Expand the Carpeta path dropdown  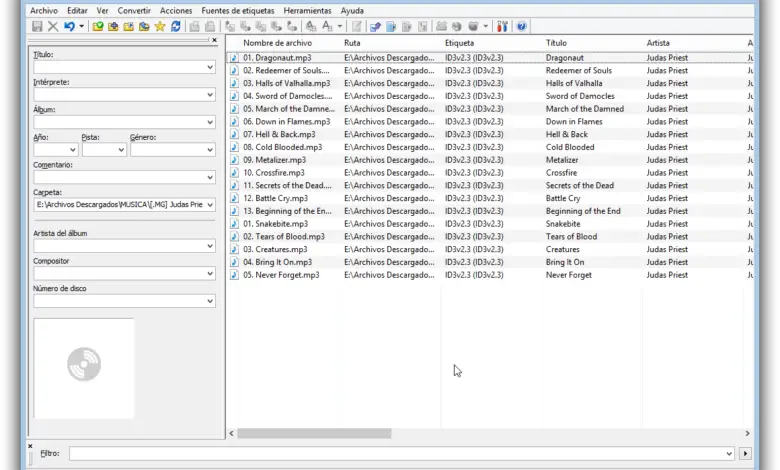(210, 204)
